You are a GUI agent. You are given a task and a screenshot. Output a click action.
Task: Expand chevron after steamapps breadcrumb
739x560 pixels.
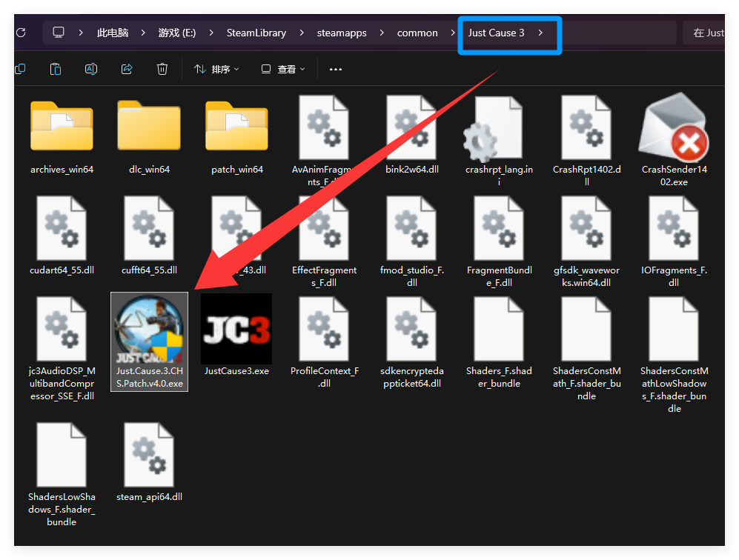tap(382, 33)
